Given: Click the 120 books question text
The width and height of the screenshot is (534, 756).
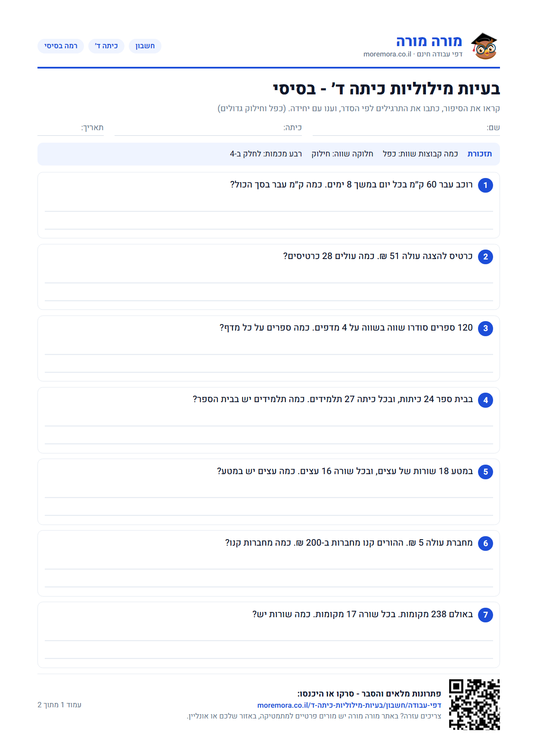Looking at the screenshot, I should pyautogui.click(x=346, y=328).
